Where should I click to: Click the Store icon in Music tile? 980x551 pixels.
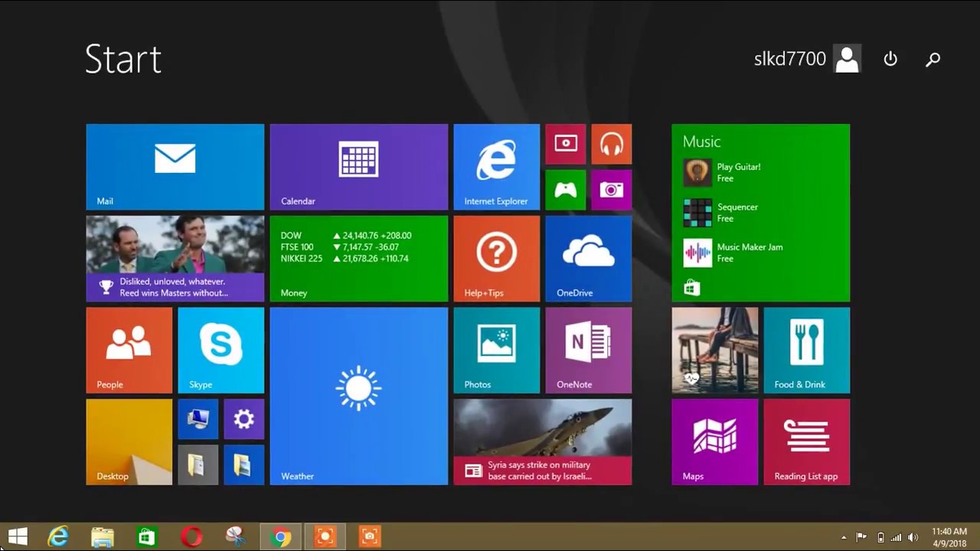point(691,288)
